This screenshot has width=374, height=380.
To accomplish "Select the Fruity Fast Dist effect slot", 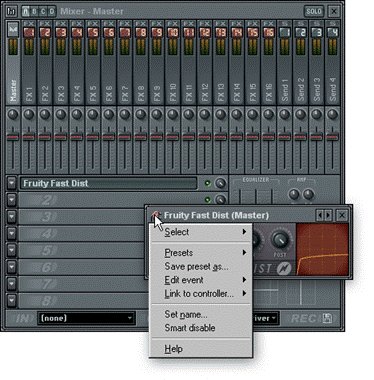I will coord(108,183).
